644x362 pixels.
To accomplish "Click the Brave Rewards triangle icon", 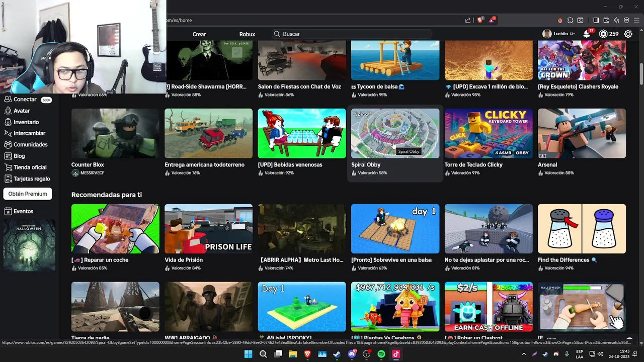I will pos(493,20).
